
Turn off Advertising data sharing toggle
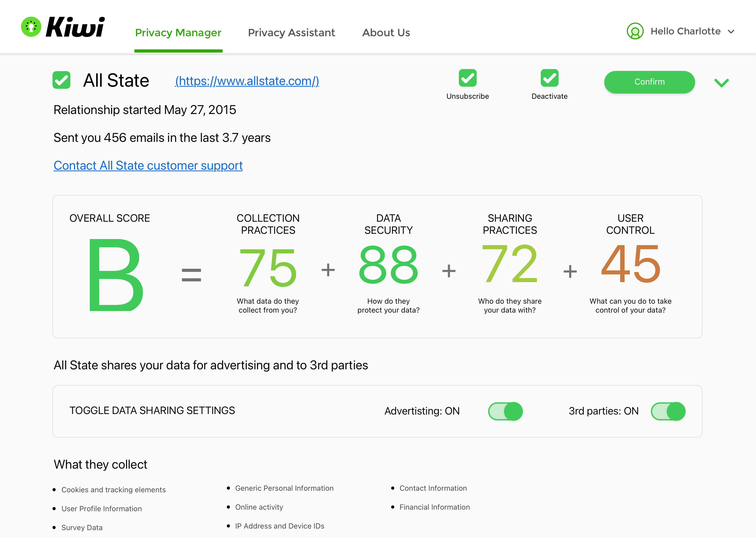pyautogui.click(x=505, y=411)
